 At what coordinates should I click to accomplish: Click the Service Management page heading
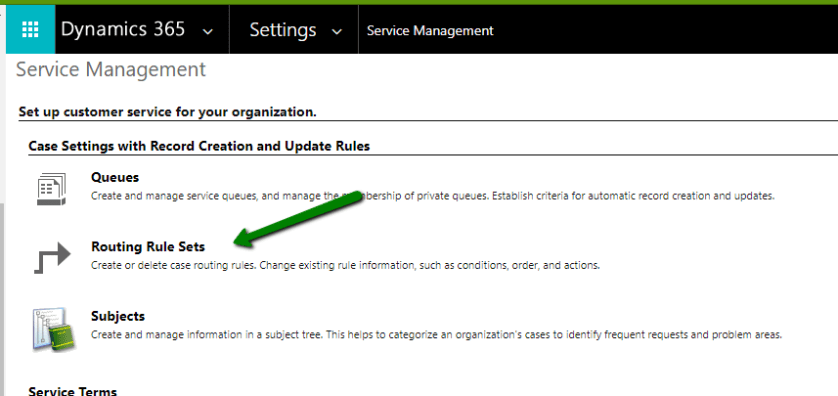tap(111, 70)
